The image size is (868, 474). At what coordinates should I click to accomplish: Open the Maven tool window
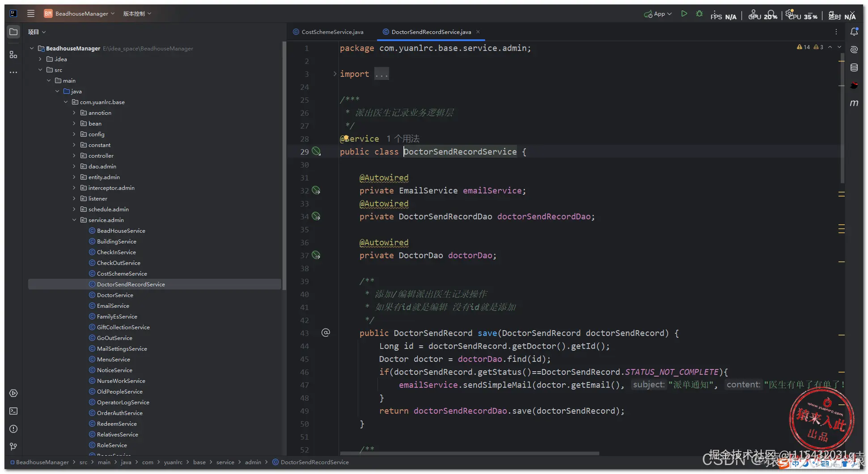[x=854, y=103]
